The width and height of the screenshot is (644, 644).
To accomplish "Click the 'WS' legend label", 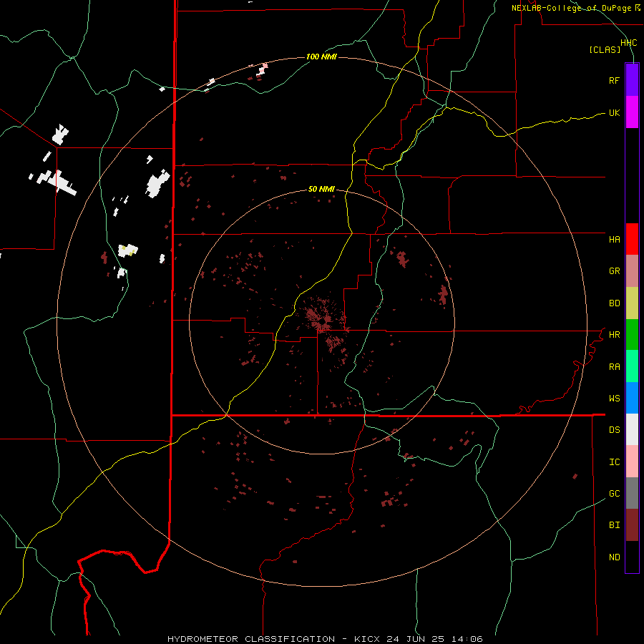I will pos(614,399).
